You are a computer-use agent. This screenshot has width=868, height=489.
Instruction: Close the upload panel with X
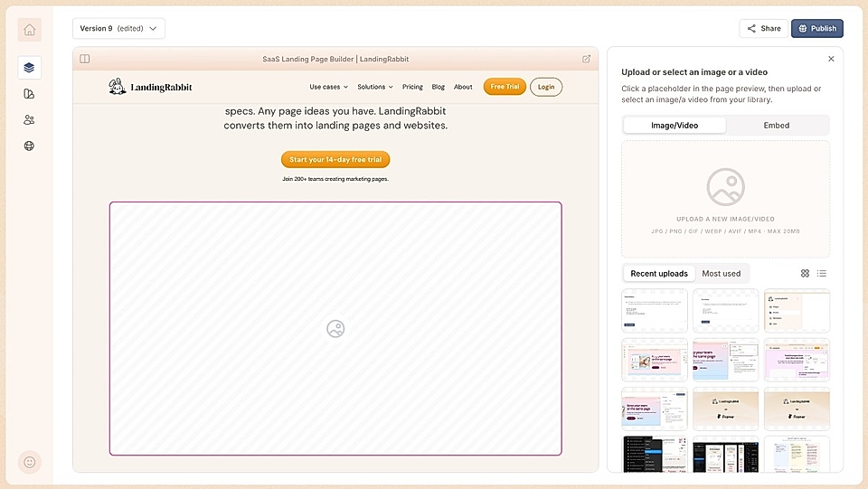831,59
